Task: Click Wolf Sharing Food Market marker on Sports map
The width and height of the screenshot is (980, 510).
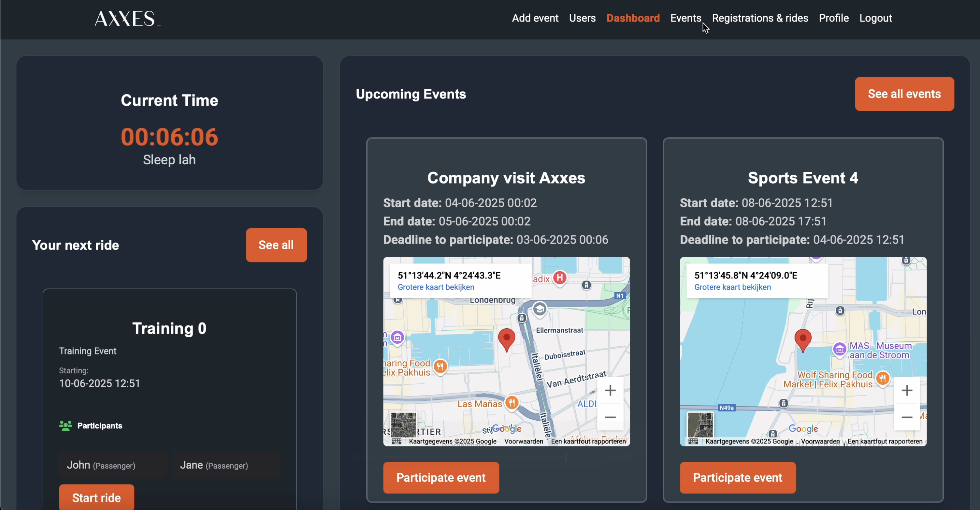Action: pos(882,378)
